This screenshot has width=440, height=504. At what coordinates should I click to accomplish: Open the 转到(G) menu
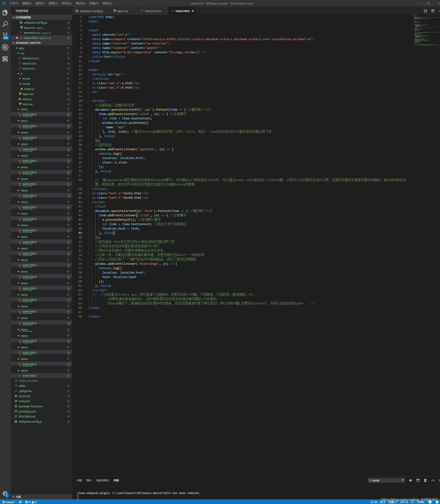[x=67, y=3]
